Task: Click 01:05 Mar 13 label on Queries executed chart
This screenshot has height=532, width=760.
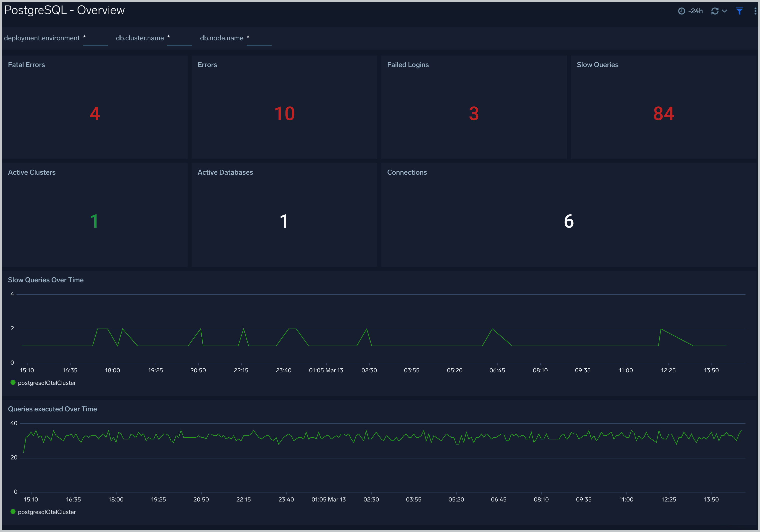Action: tap(328, 499)
